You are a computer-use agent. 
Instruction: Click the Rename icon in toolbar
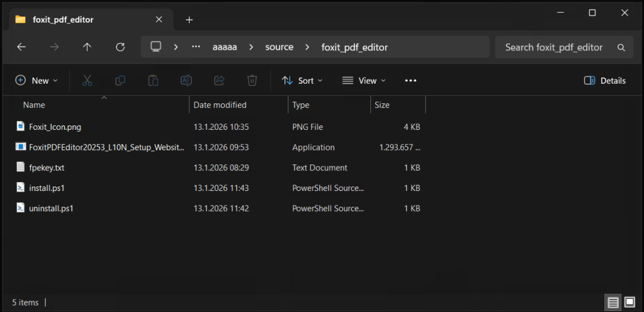(186, 81)
